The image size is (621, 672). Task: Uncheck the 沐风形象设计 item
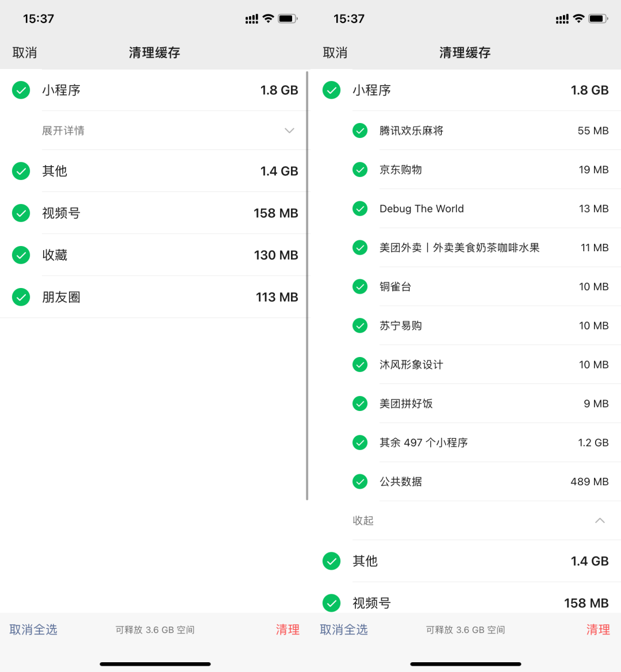360,364
